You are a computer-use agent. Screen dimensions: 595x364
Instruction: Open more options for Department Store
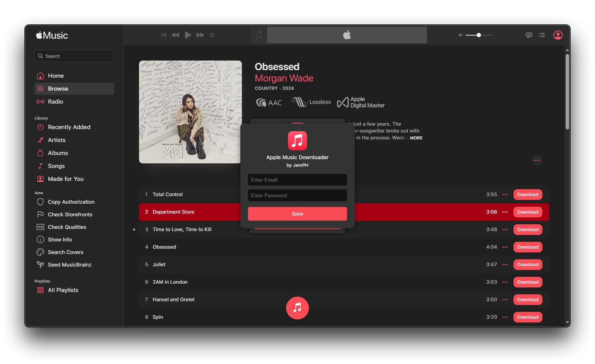click(x=505, y=212)
